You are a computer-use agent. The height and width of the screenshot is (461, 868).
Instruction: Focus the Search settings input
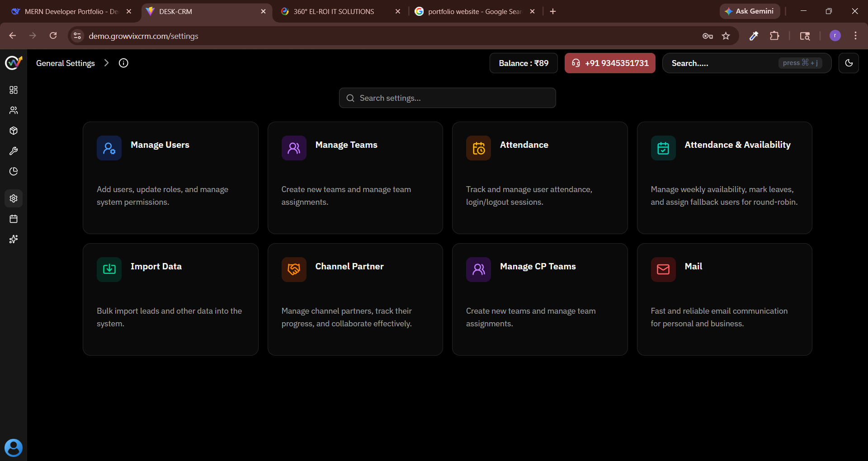[448, 98]
